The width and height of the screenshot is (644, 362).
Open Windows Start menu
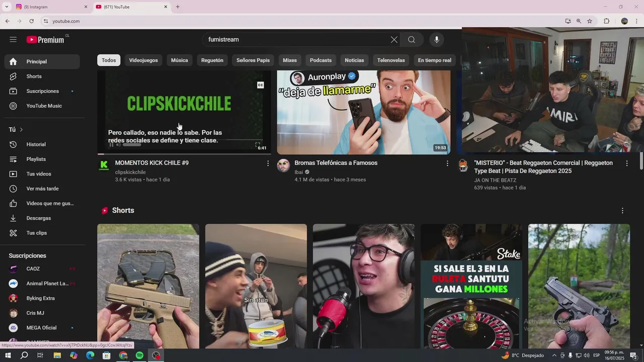(x=8, y=355)
